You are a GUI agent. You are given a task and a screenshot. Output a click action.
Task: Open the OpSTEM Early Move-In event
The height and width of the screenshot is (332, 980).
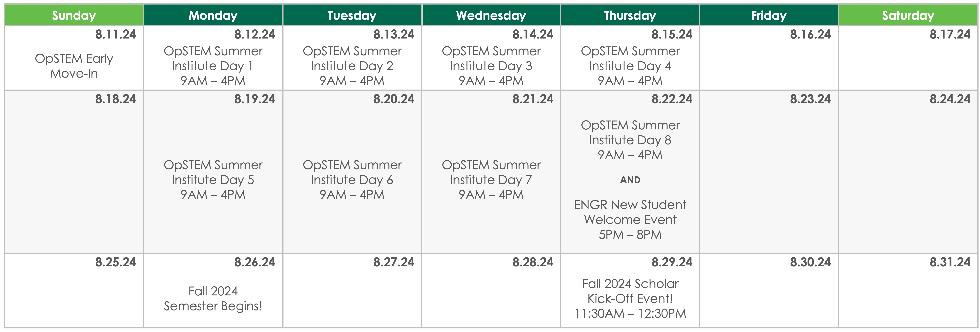74,66
